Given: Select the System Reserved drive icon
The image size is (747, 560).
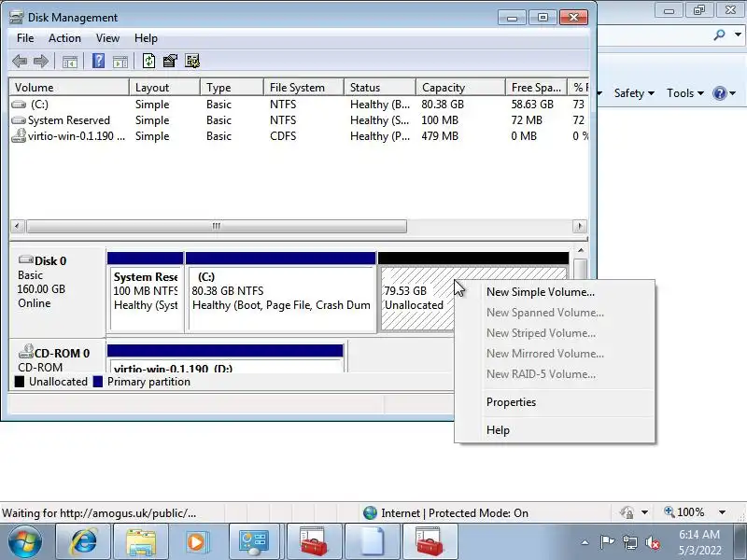Looking at the screenshot, I should [19, 120].
